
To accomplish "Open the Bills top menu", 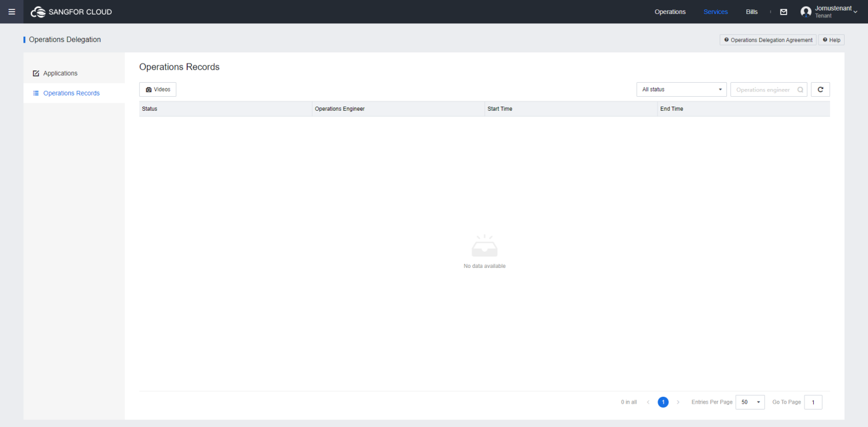I will click(x=751, y=12).
